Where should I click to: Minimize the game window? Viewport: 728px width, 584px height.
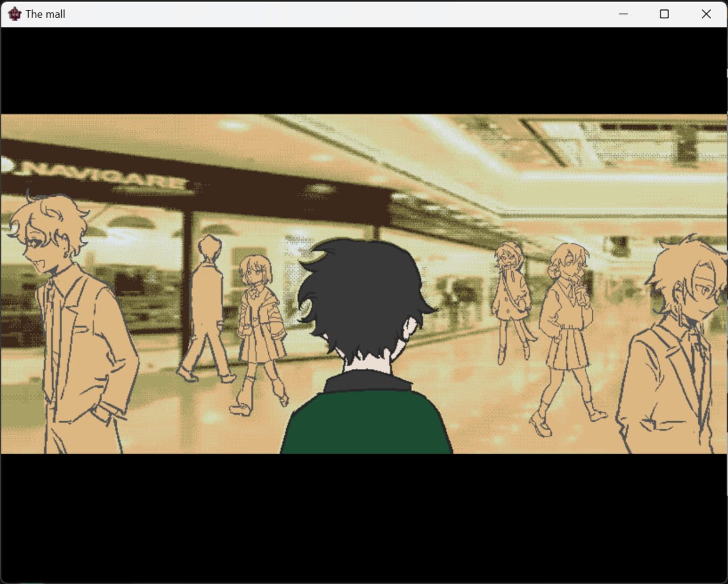click(622, 14)
